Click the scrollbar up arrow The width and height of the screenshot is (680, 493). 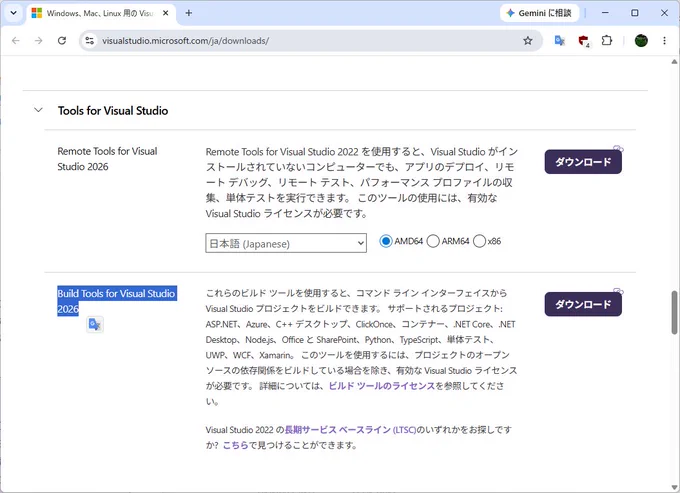pos(674,62)
